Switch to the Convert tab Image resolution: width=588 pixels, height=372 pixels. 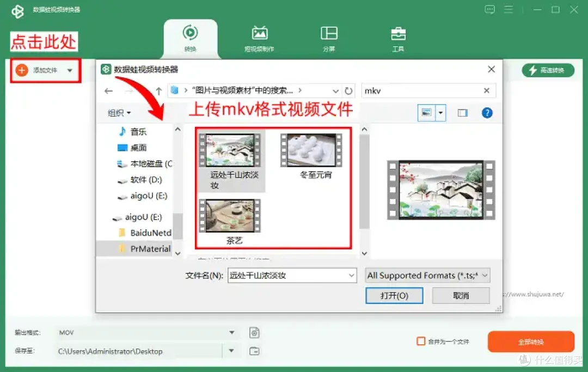coord(191,38)
